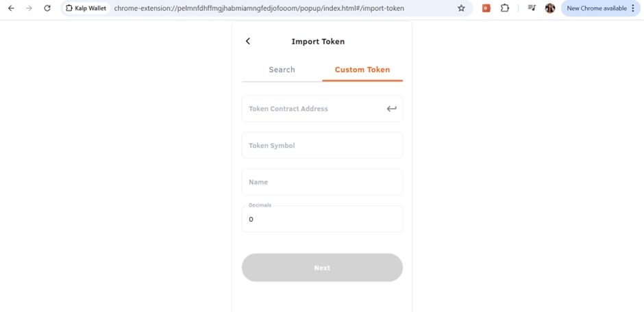Open the Extensions puzzle menu
This screenshot has height=312, width=644.
(x=505, y=8)
